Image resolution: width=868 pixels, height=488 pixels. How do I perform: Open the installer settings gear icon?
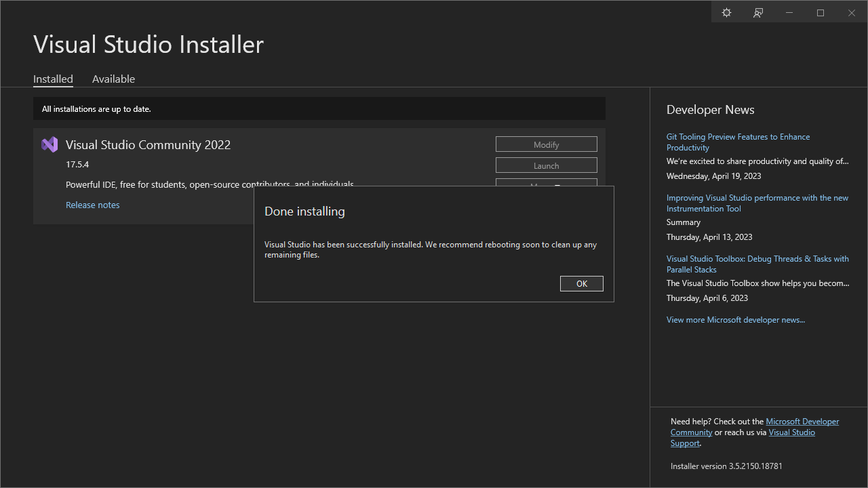click(x=726, y=13)
